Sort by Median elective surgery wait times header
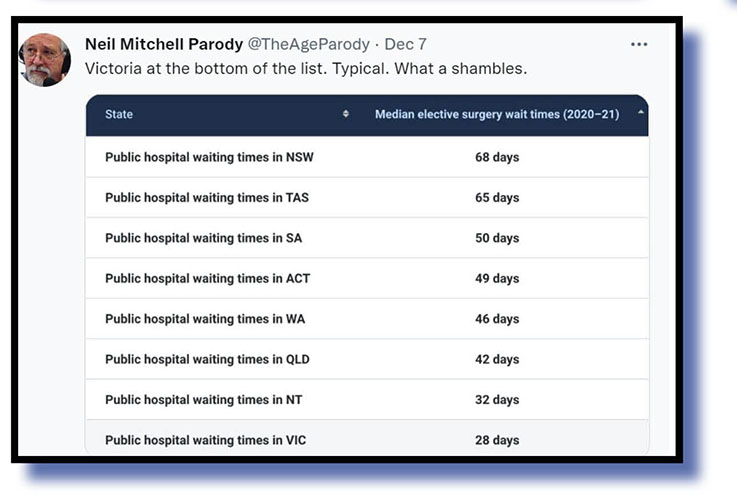This screenshot has width=737, height=504. click(x=497, y=114)
